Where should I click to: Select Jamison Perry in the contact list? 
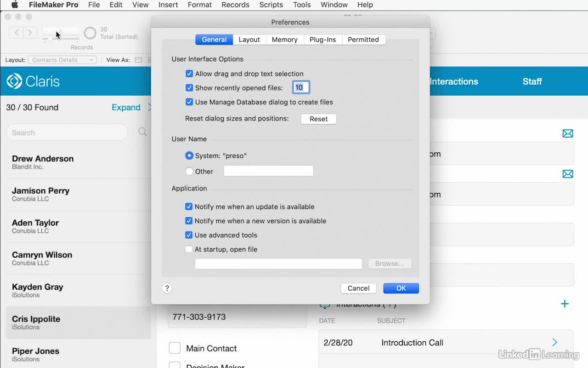click(x=78, y=195)
